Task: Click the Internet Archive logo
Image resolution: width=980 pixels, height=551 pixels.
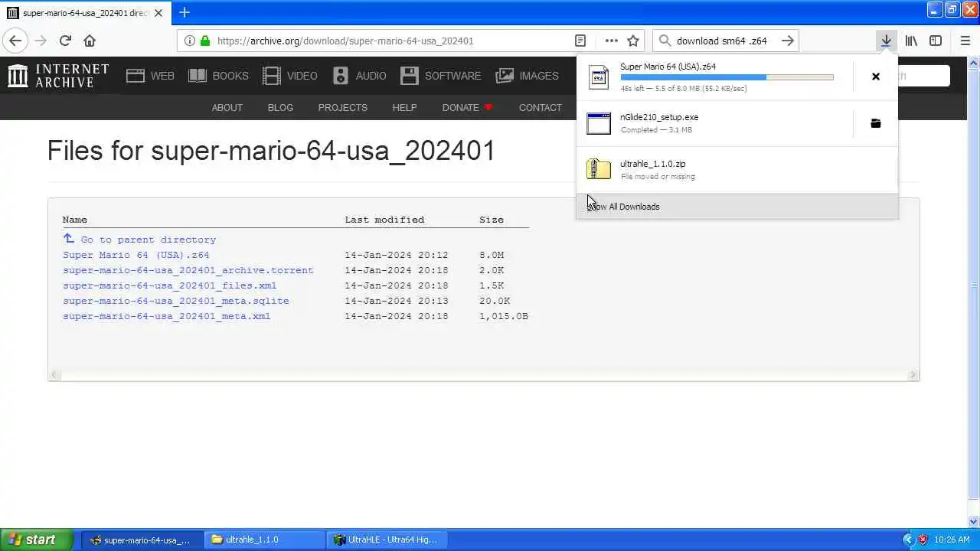Action: (x=58, y=75)
